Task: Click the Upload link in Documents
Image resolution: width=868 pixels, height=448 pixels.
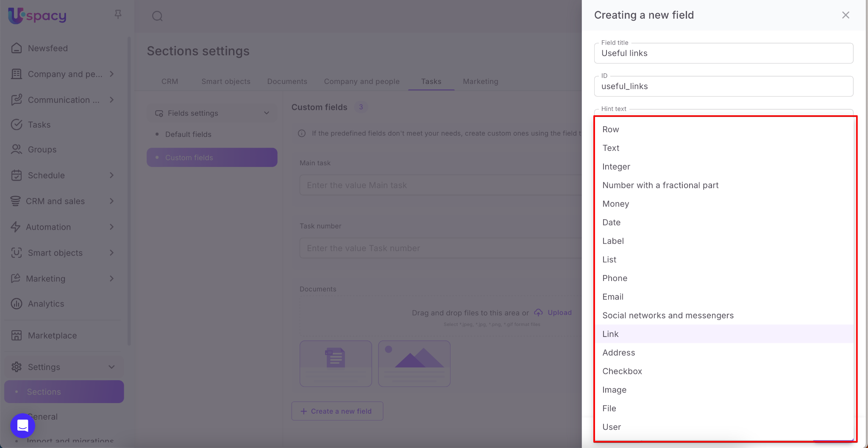Action: (x=559, y=312)
